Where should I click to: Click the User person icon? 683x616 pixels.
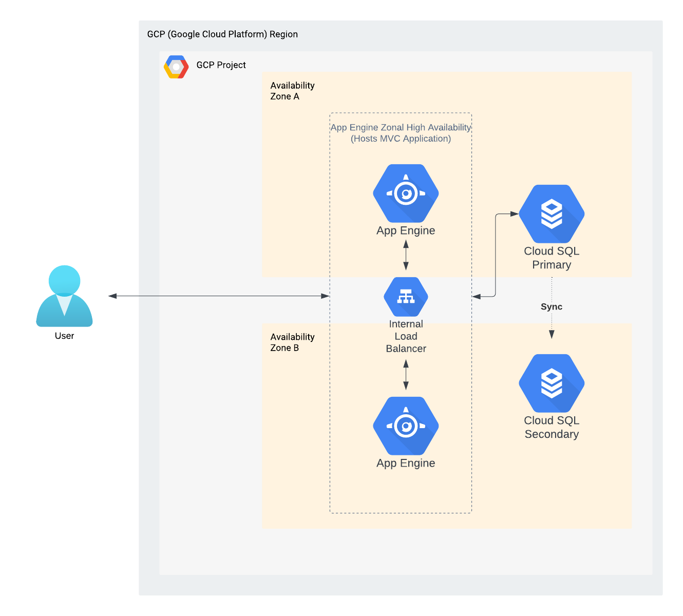[64, 296]
